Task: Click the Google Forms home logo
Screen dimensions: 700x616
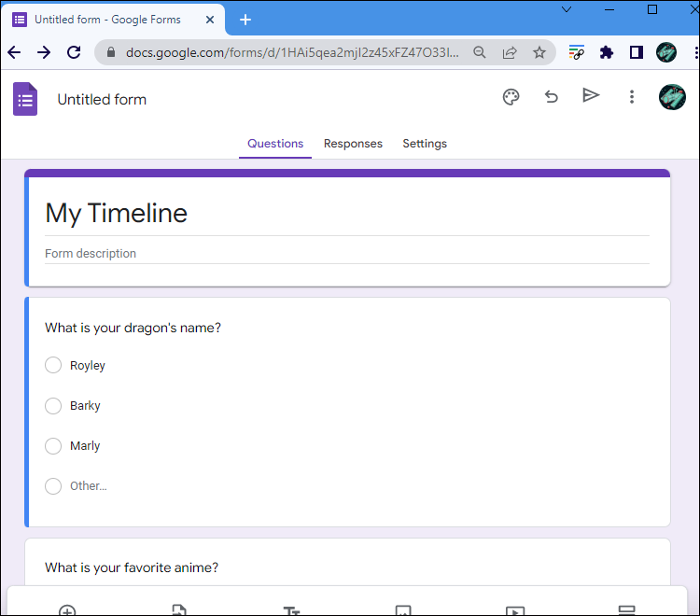Action: [x=25, y=99]
